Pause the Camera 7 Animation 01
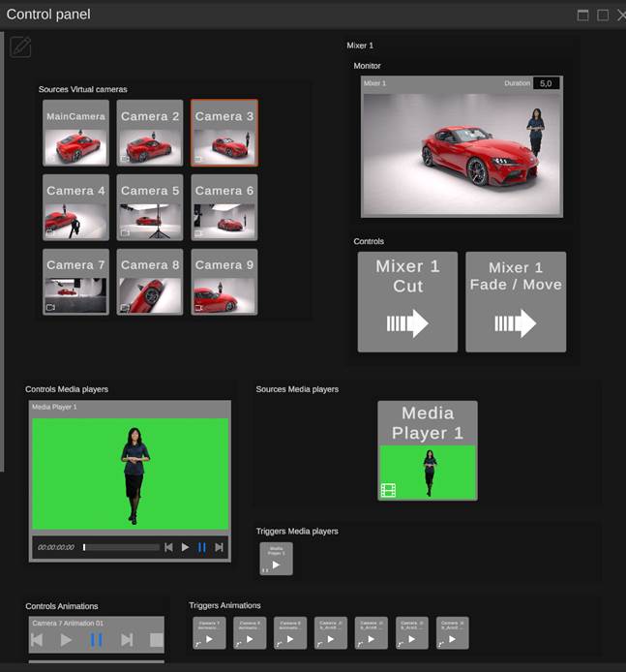Screen dimensions: 626x672 [x=96, y=640]
